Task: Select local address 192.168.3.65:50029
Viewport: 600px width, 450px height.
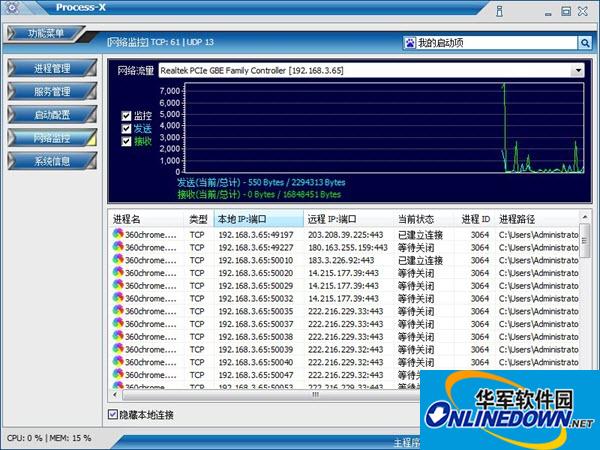Action: [x=256, y=286]
